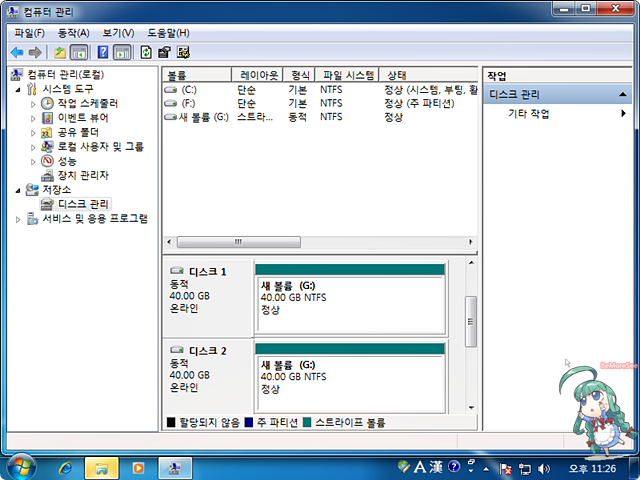Collapse the 시스템 도구 tree node
Viewport: 640px width, 480px height.
coord(18,89)
